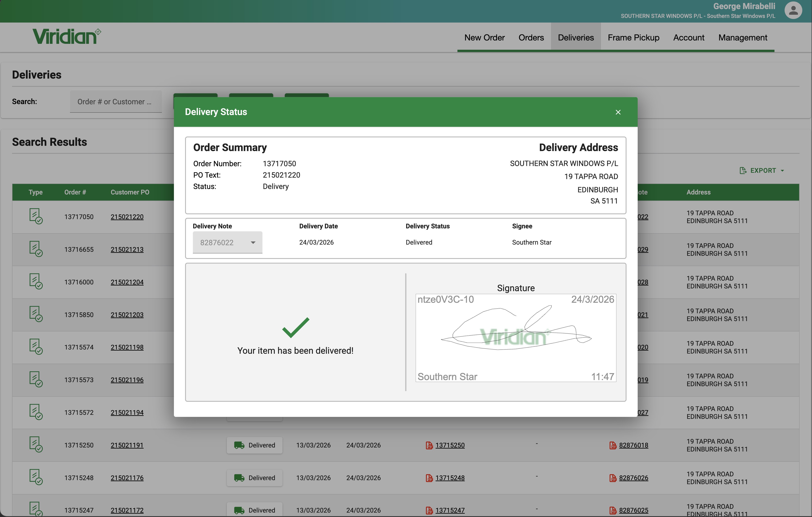Click the Delivered status button for order 13715250
The image size is (812, 517).
point(255,445)
